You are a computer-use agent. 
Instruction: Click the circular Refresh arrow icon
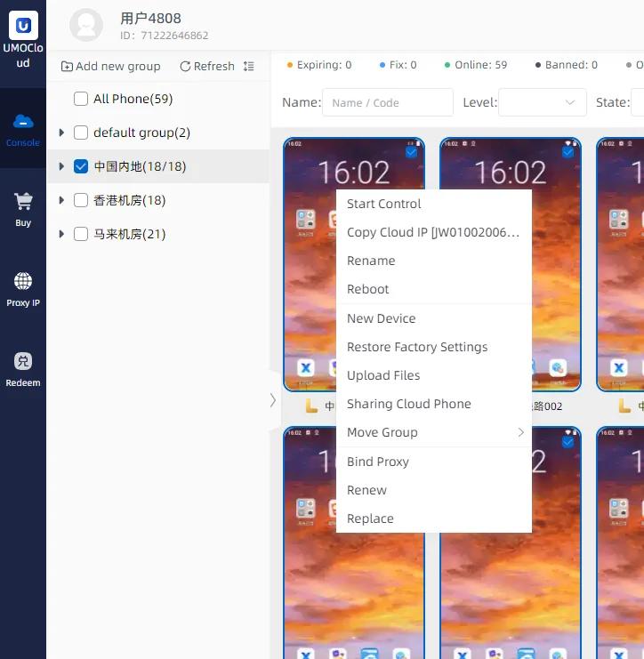(x=185, y=67)
